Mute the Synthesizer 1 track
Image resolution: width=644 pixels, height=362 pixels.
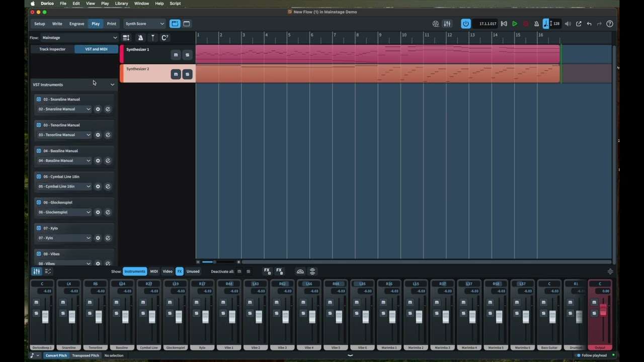tap(176, 55)
